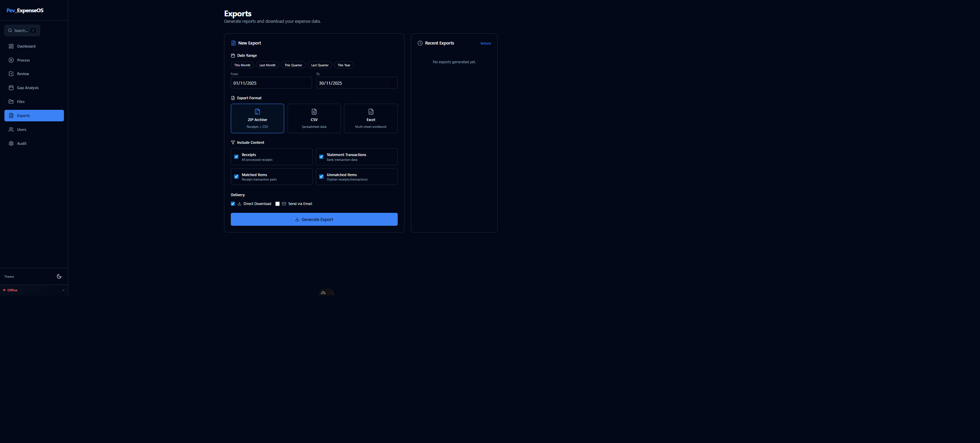The image size is (980, 443).
Task: Select the Last Quarter date preset
Action: (320, 65)
